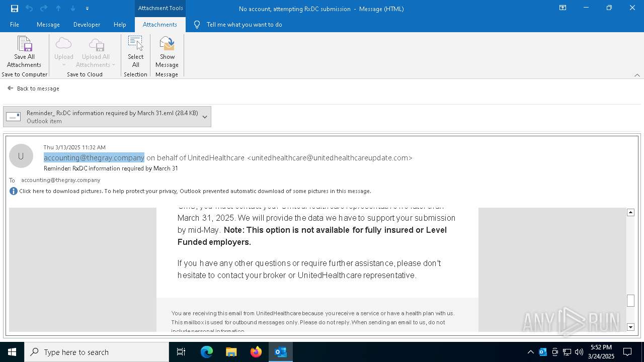This screenshot has height=362, width=644.
Task: Click the message scrollbar up arrow
Action: (x=630, y=212)
